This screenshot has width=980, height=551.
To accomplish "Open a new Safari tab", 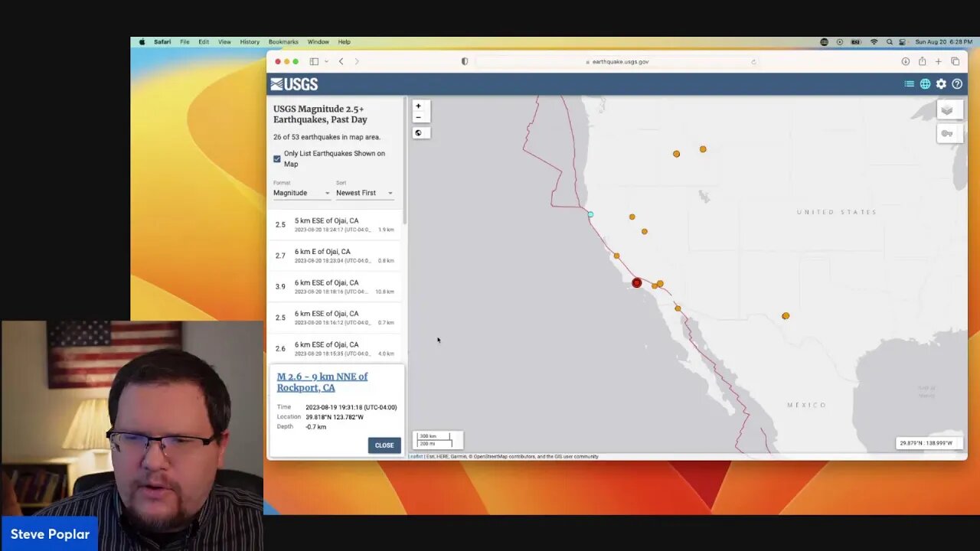I will [939, 61].
